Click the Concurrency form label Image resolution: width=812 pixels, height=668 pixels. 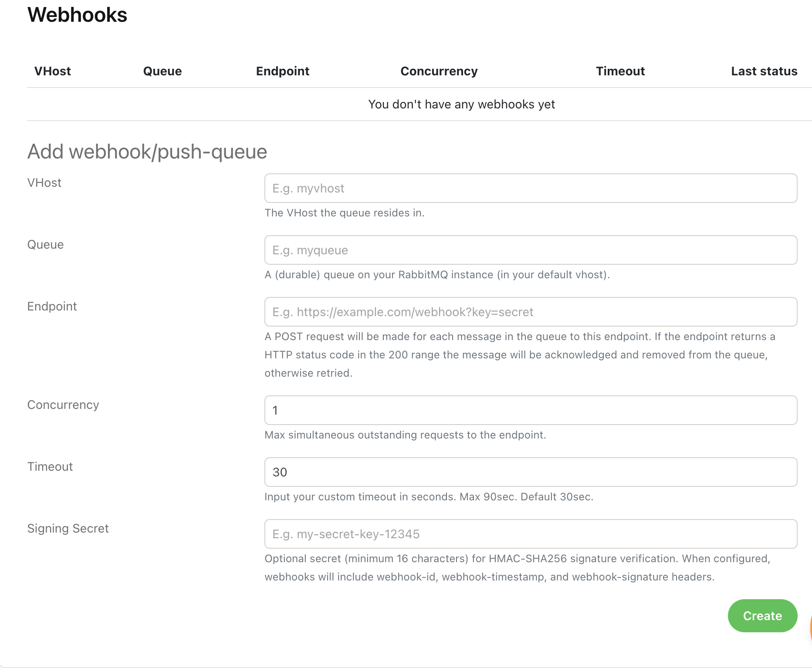63,405
